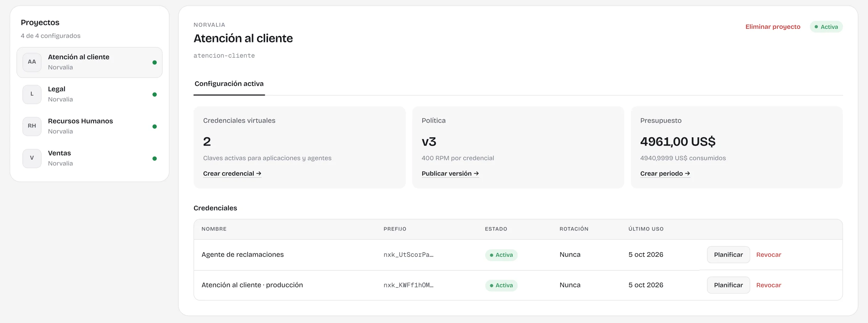Click 400 RPM por credencial text
The height and width of the screenshot is (323, 868).
[x=458, y=158]
